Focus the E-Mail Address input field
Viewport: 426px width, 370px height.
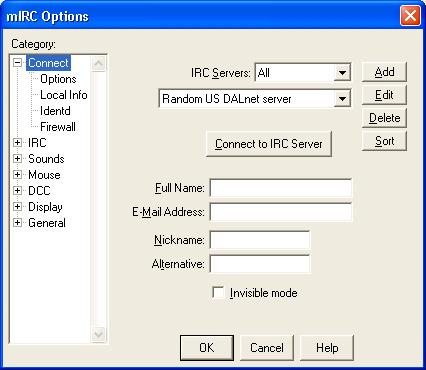281,212
